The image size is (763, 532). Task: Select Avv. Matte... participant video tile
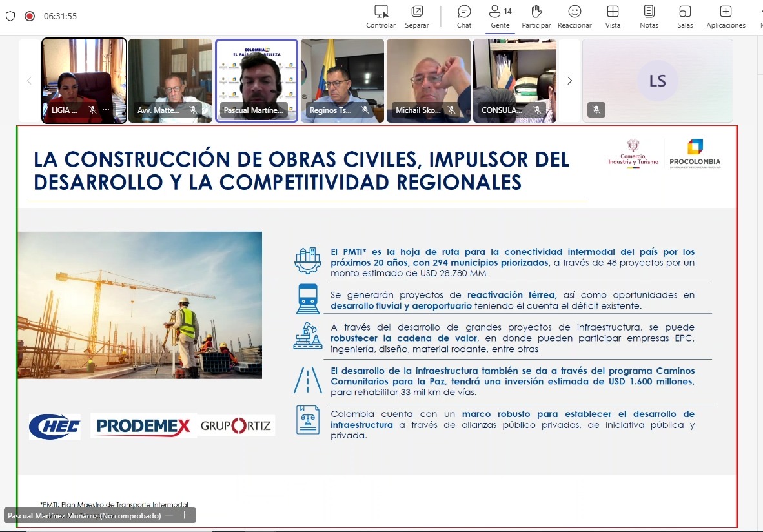point(170,80)
